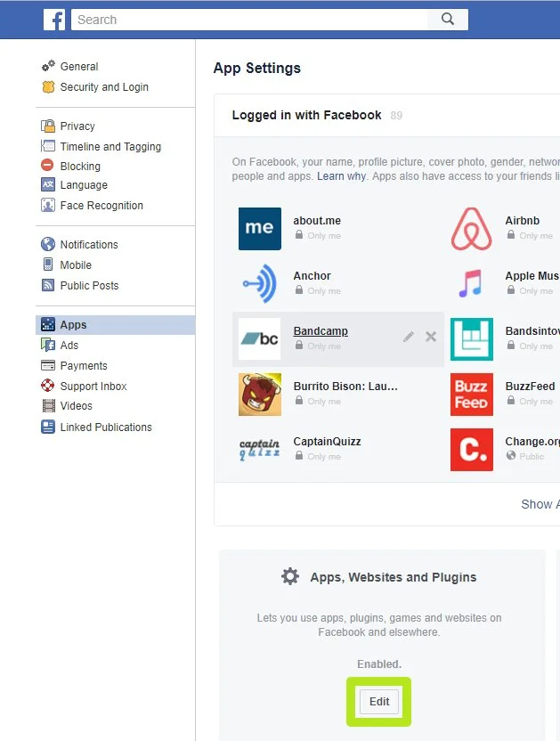
Task: Expand the app list with Show All
Action: click(540, 504)
